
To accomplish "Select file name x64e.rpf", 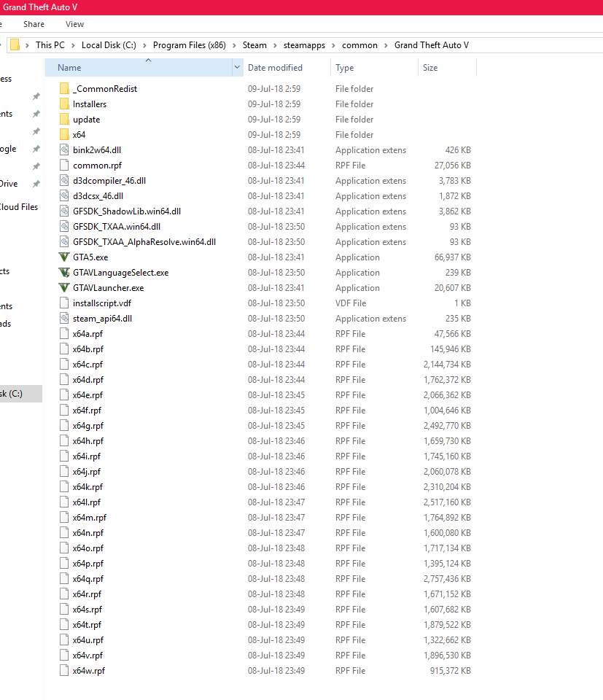I will pyautogui.click(x=87, y=395).
